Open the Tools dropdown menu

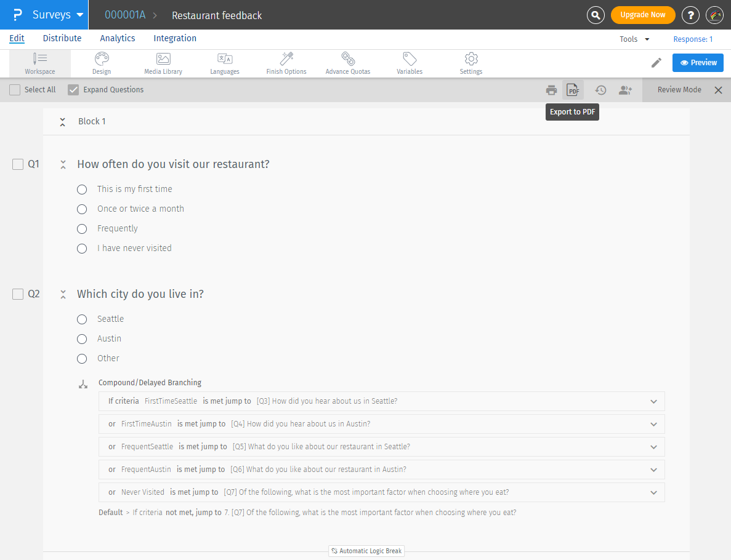[634, 39]
